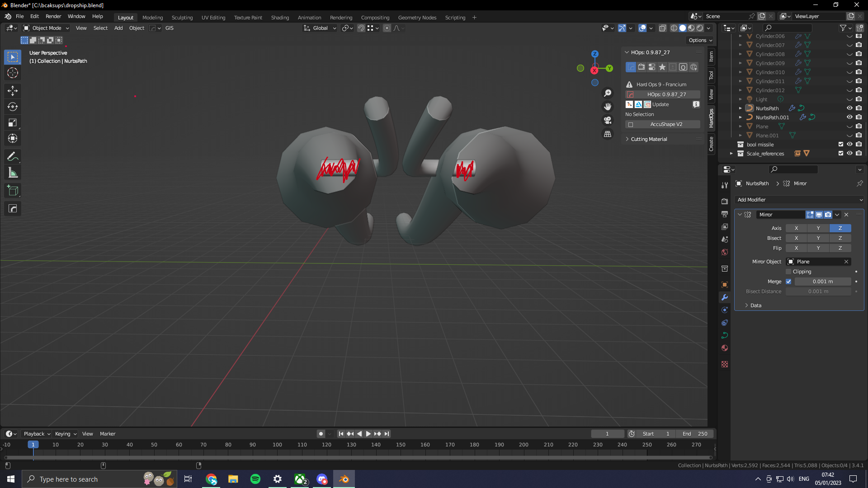Switch to rendered viewport shading
The width and height of the screenshot is (868, 488).
pyautogui.click(x=700, y=28)
